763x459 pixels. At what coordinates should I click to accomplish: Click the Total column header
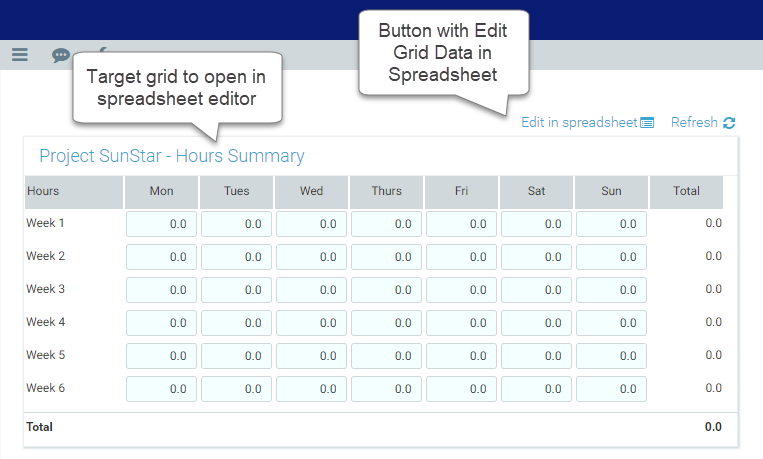[x=686, y=191]
